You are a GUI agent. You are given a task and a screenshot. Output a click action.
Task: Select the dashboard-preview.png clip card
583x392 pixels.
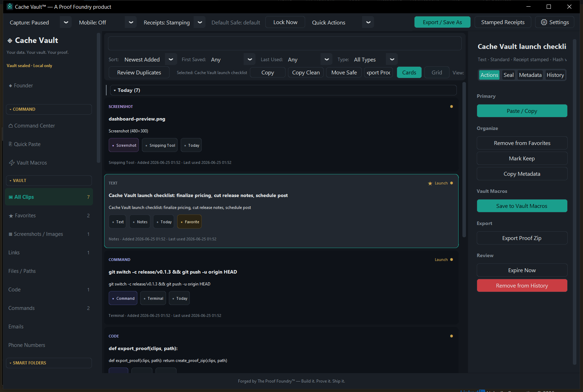(281, 134)
